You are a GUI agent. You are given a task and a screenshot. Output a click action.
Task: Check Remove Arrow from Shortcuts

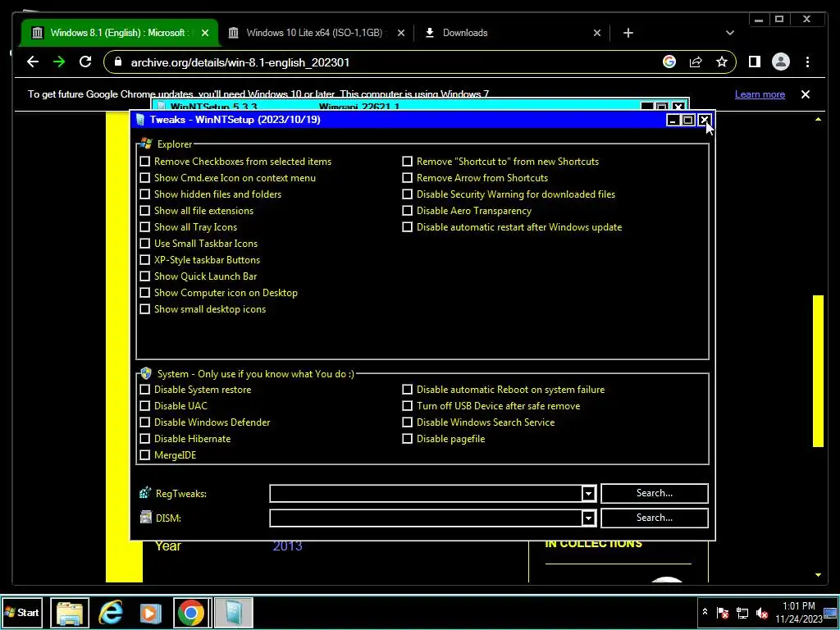pos(407,178)
